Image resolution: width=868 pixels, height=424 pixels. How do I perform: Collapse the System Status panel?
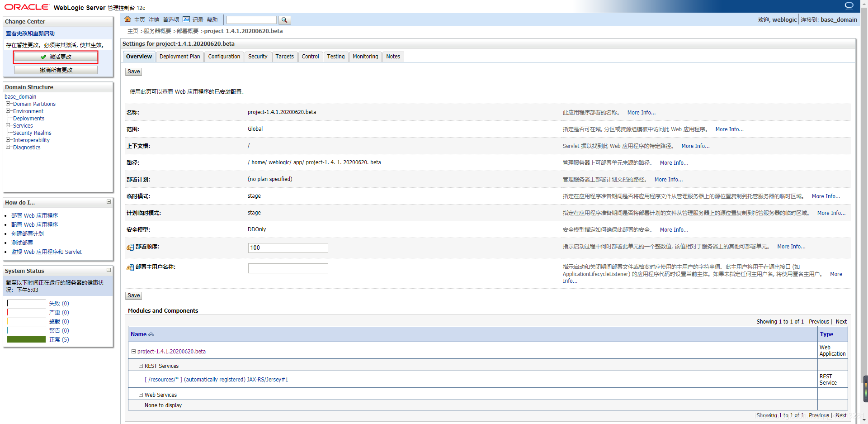(108, 270)
